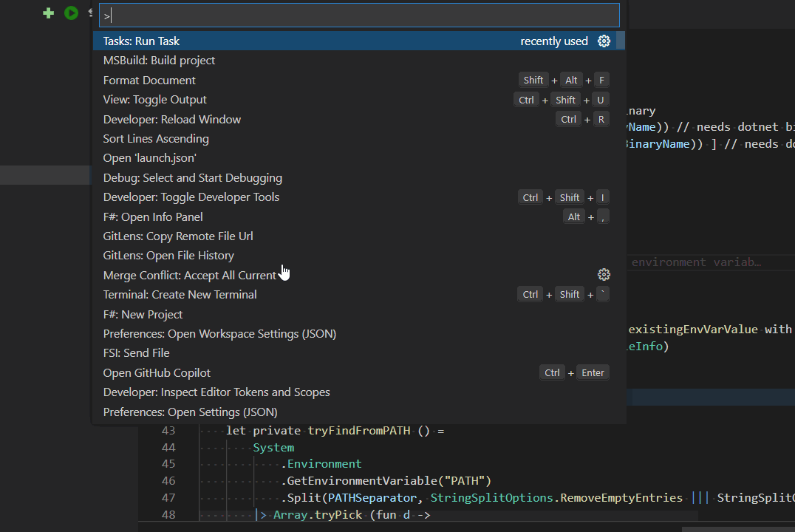
Task: Pick Debug: Select and Start Debugging
Action: pyautogui.click(x=193, y=178)
